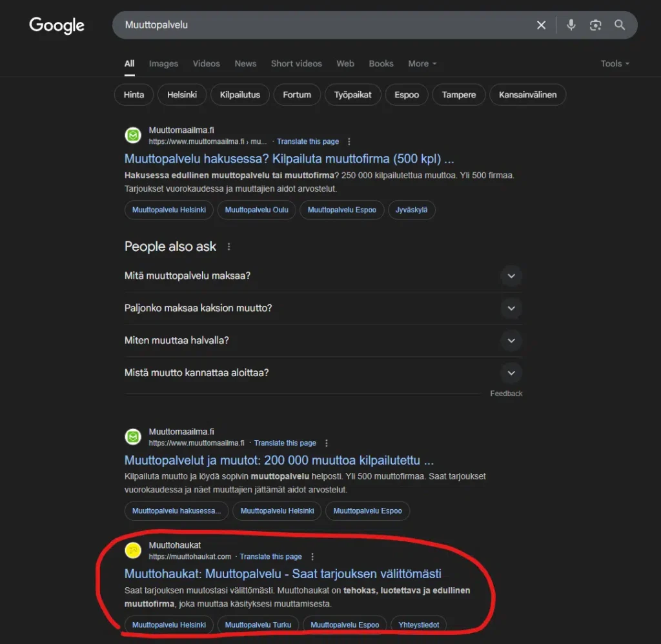
Task: Expand "Mitä muuttopalvelu maksaa?" question
Action: coord(511,276)
